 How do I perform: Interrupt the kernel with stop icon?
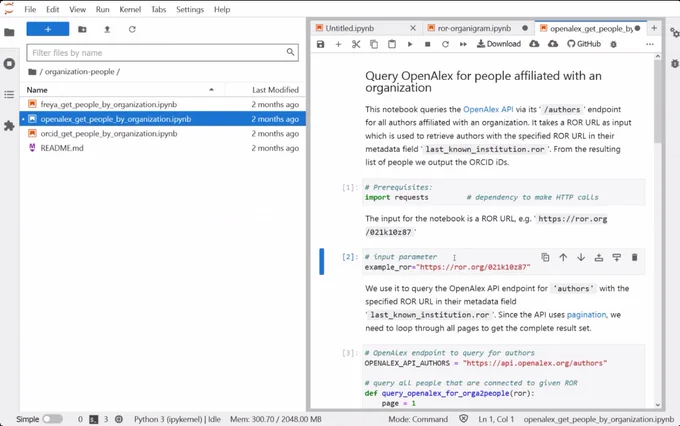point(428,44)
